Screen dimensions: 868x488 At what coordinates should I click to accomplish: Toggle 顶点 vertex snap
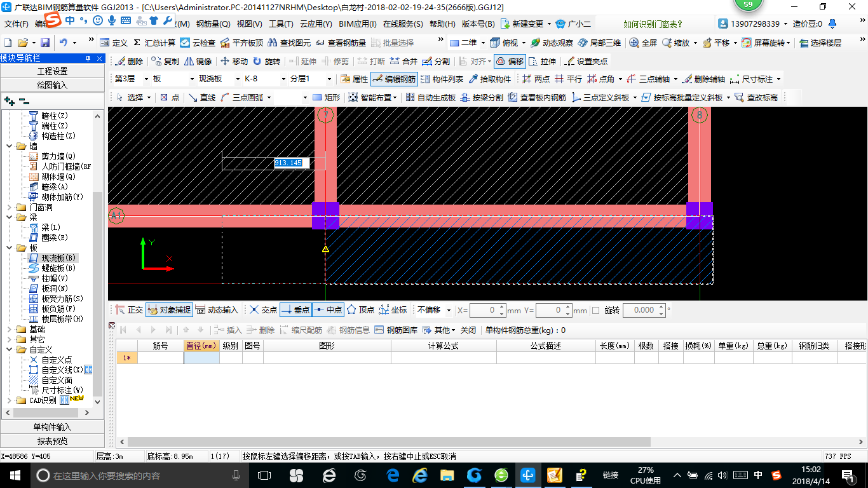[360, 310]
